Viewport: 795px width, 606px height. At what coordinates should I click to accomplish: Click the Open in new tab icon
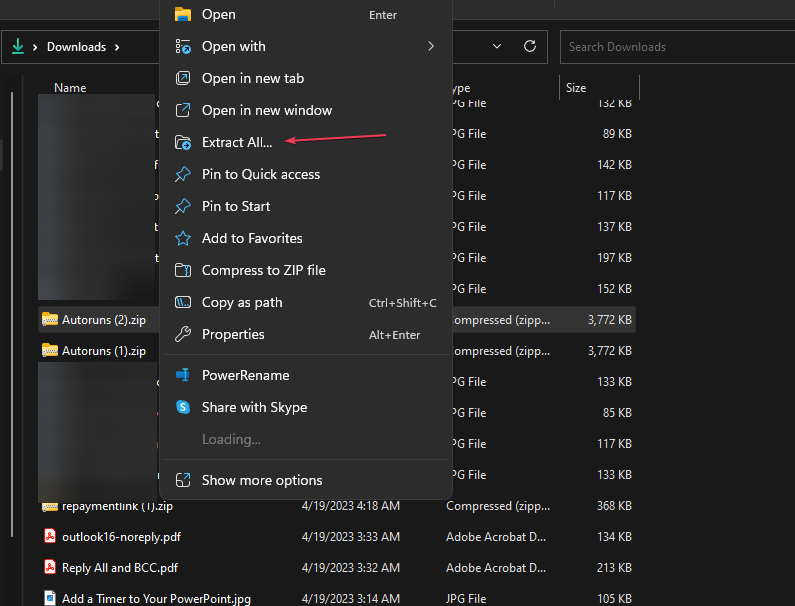point(183,78)
